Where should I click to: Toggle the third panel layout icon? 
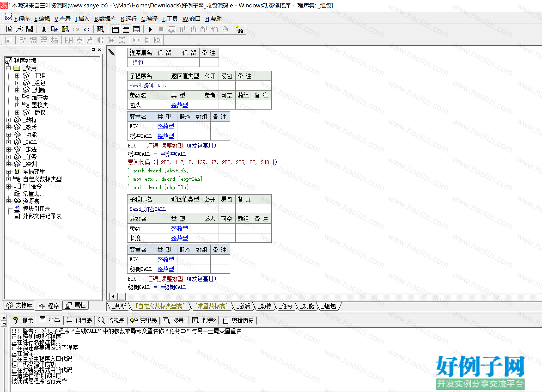(137, 29)
